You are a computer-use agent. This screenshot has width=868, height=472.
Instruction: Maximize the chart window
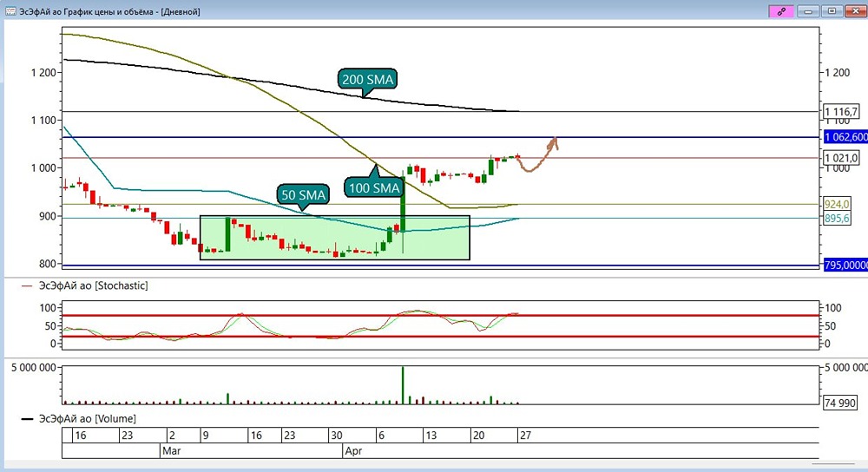click(832, 11)
